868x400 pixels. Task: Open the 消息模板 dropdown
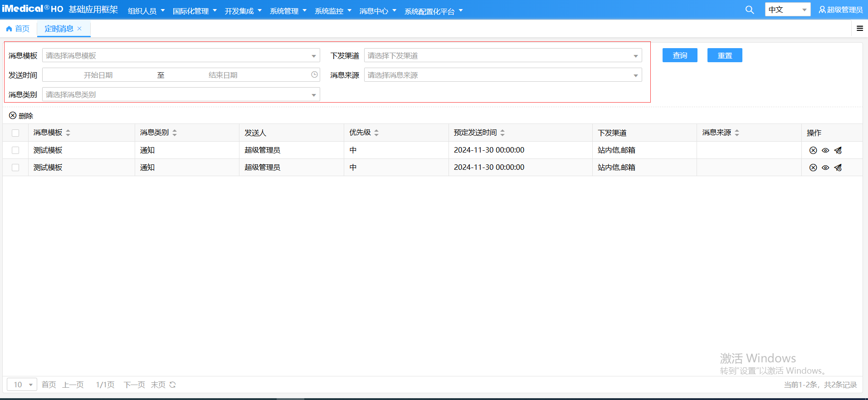click(180, 55)
